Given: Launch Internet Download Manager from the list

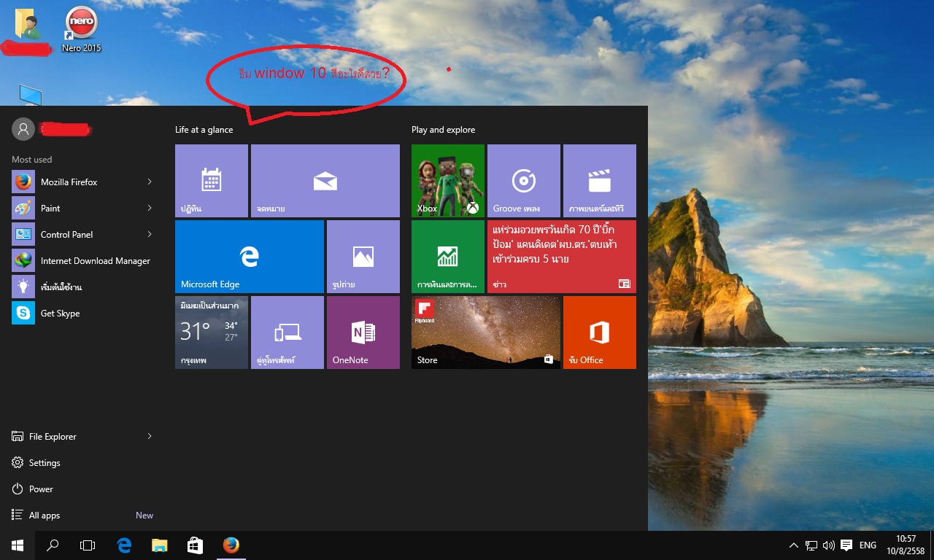Looking at the screenshot, I should 95,261.
